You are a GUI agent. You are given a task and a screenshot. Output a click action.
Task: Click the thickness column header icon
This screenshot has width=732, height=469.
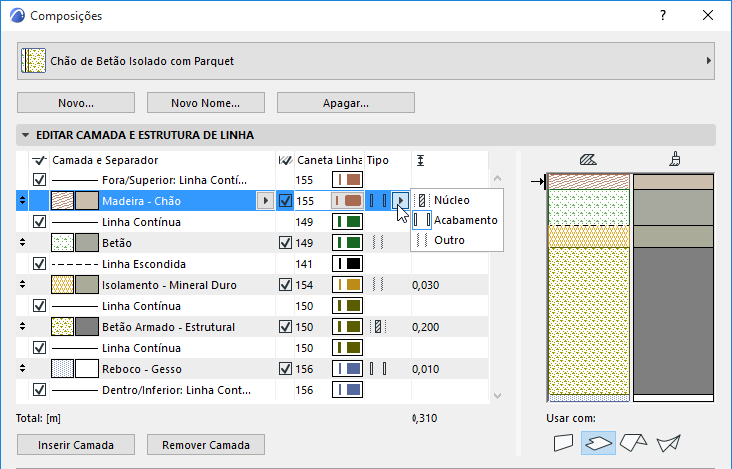[x=421, y=161]
